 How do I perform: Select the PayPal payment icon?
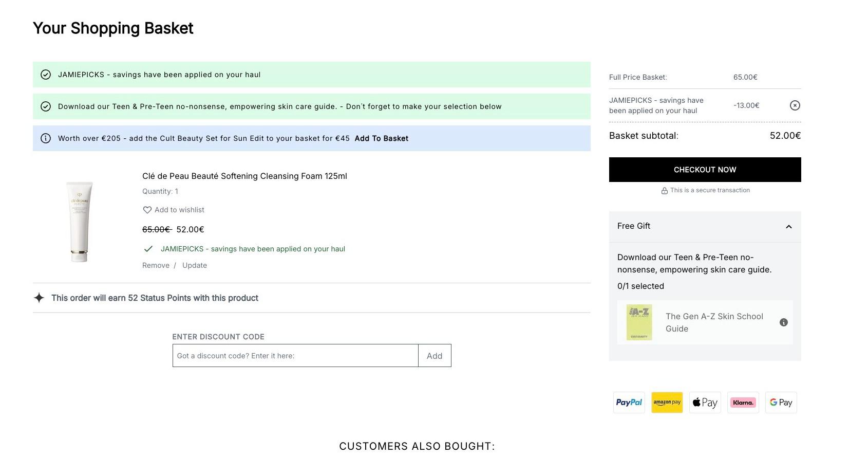point(629,403)
